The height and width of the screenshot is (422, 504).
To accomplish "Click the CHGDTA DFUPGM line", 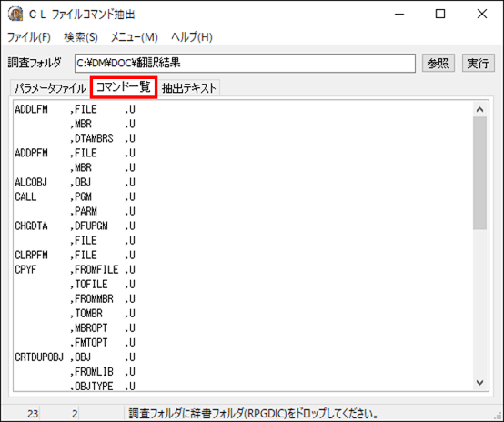I will [75, 226].
